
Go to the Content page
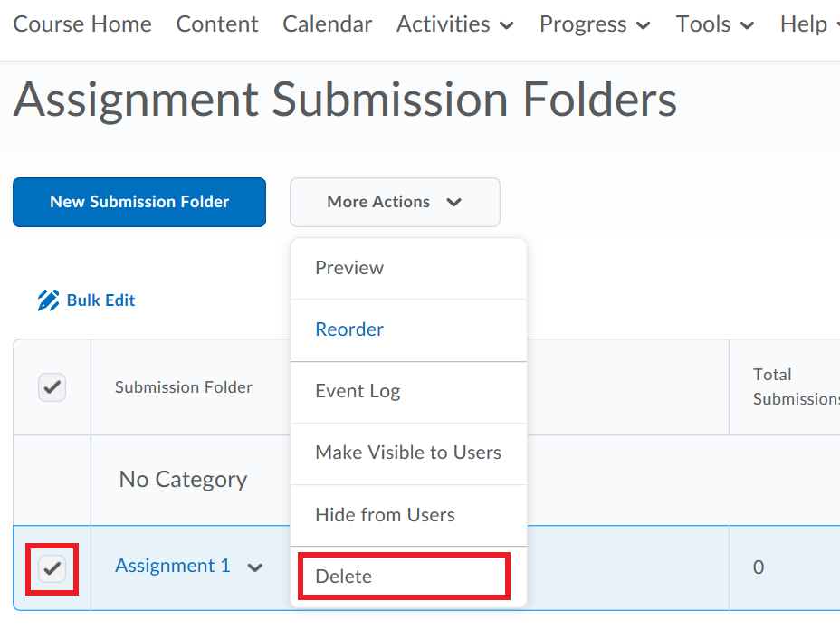(x=217, y=24)
